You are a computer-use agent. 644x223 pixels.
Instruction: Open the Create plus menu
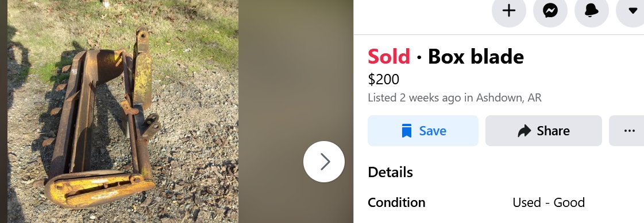tap(509, 11)
